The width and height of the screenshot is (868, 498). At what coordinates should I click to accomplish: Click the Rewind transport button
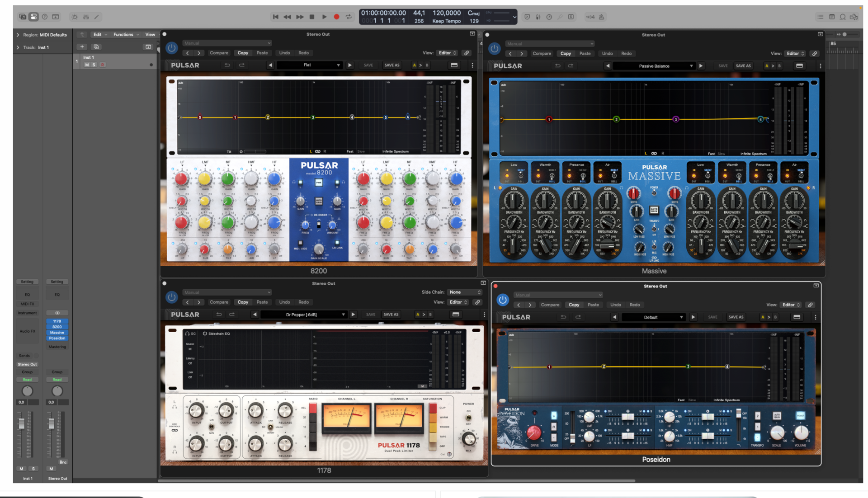tap(288, 17)
